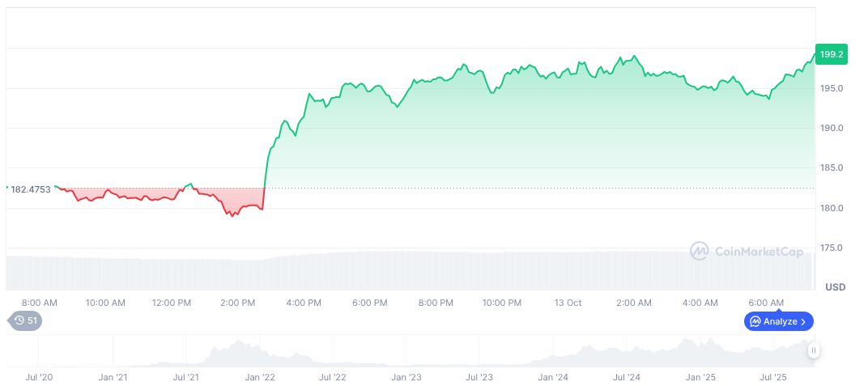Select Jan '22 on the mini timeline
868x386 pixels.
(260, 377)
